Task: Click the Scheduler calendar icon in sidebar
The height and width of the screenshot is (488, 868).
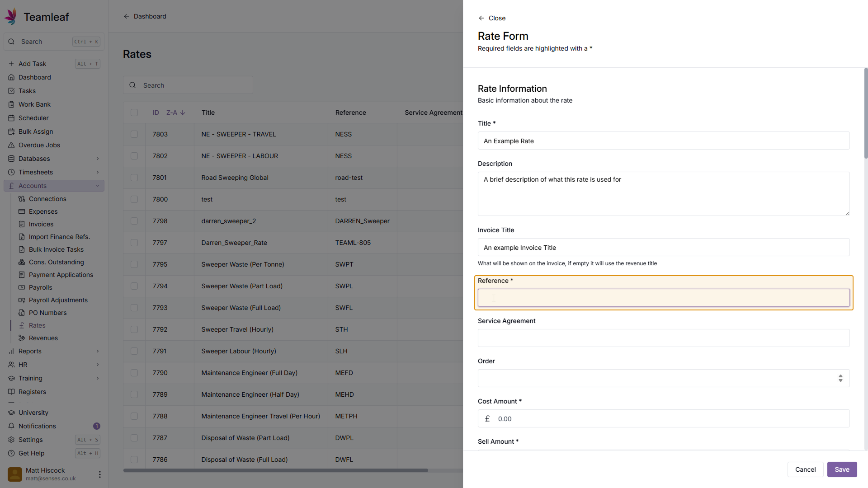Action: [x=11, y=118]
